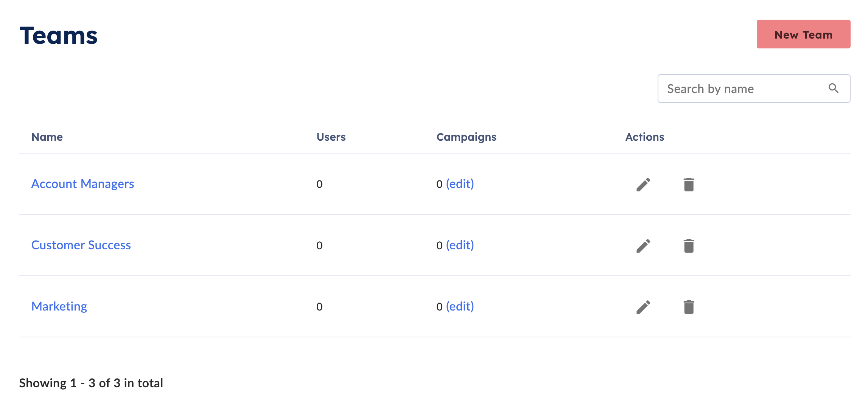Click the Campaigns column header
The height and width of the screenshot is (410, 868).
466,137
